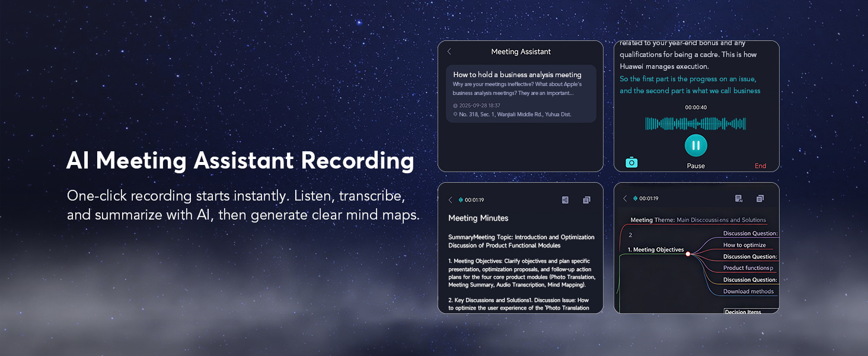
Task: Select the '2. Key Discussions and Solutions1.' paragraph
Action: [x=519, y=304]
